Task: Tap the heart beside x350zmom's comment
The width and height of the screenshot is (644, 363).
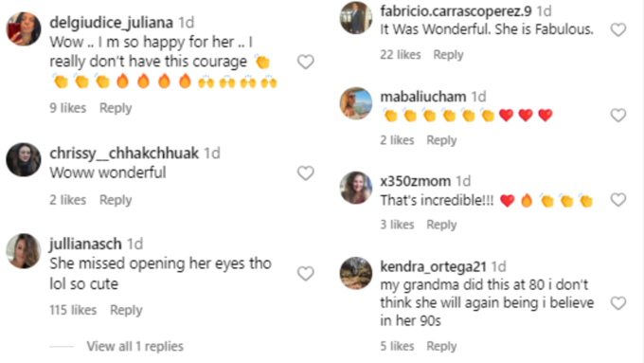Action: 618,200
